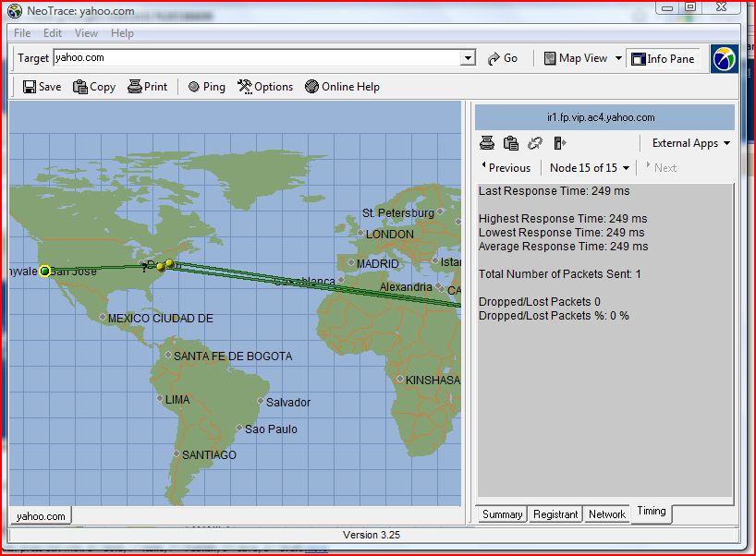Click the Map View button
Image resolution: width=756 pixels, height=556 pixels.
[x=576, y=58]
